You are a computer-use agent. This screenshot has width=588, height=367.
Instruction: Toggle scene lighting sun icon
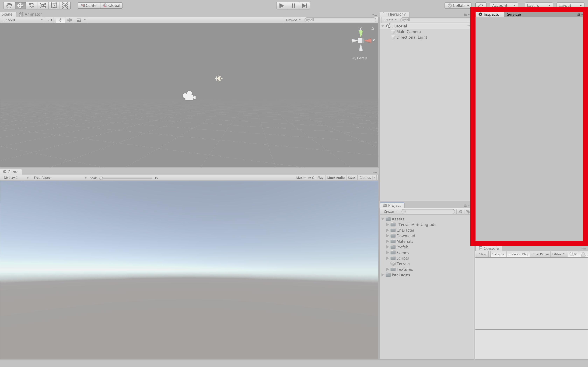point(60,20)
